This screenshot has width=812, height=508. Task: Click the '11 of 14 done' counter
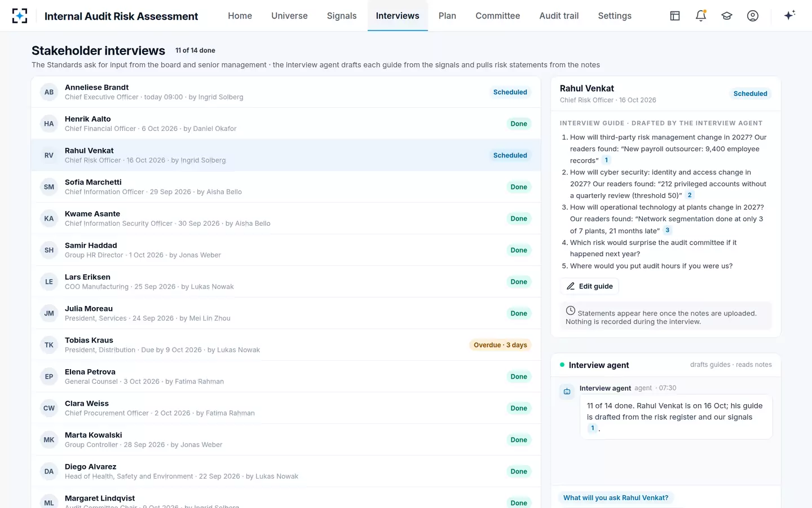[195, 50]
